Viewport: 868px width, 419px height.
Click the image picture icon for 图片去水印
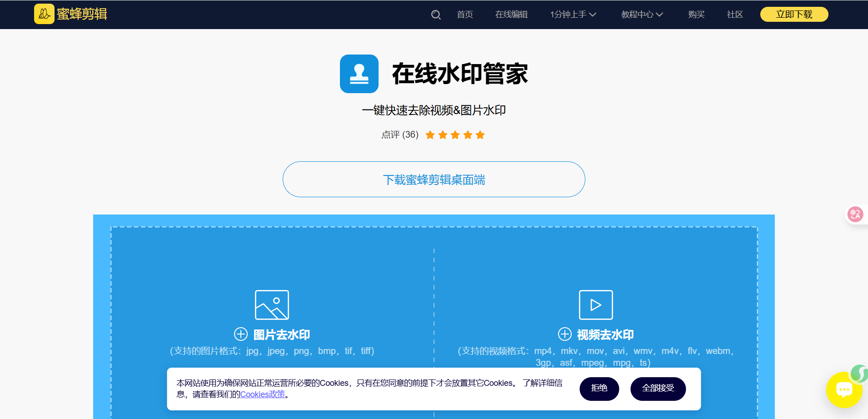click(272, 305)
